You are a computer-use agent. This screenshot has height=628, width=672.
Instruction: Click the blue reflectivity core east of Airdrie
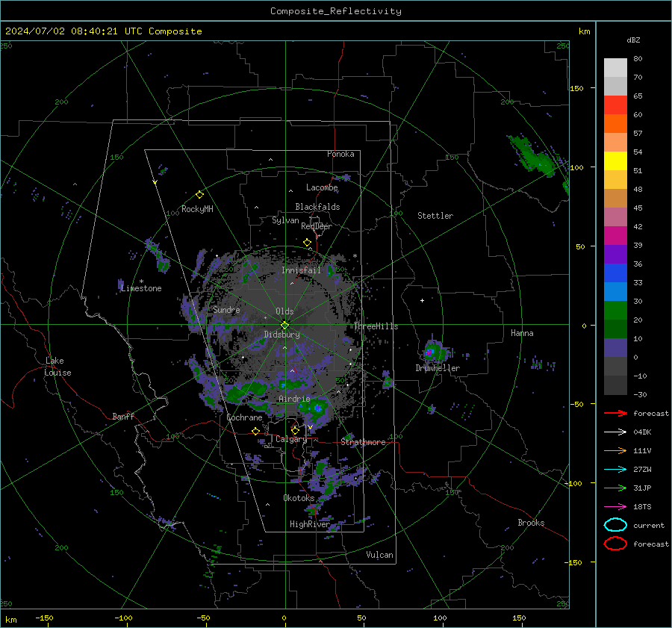tap(317, 408)
